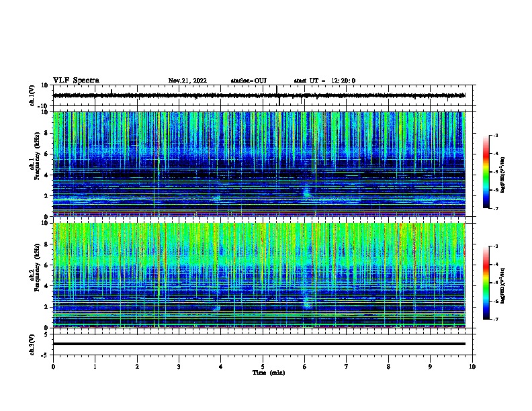Click the "ch.1(V)" waveform axis label

click(x=32, y=95)
